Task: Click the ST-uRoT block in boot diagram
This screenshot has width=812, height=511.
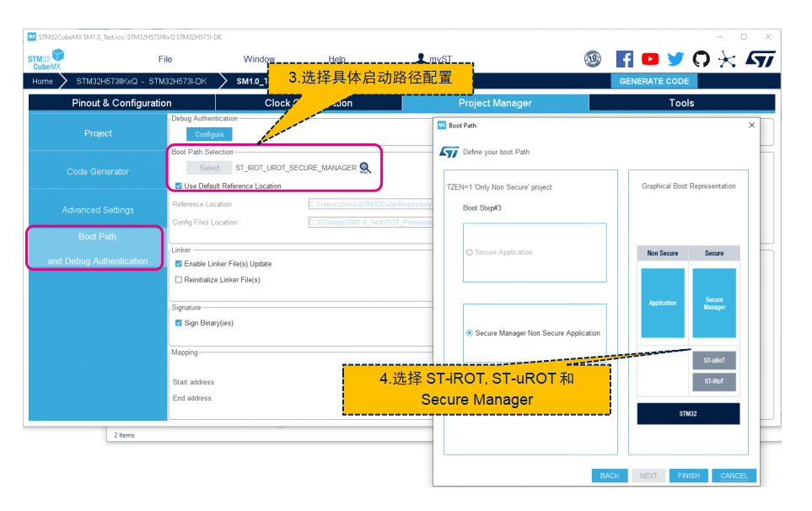Action: click(x=714, y=360)
